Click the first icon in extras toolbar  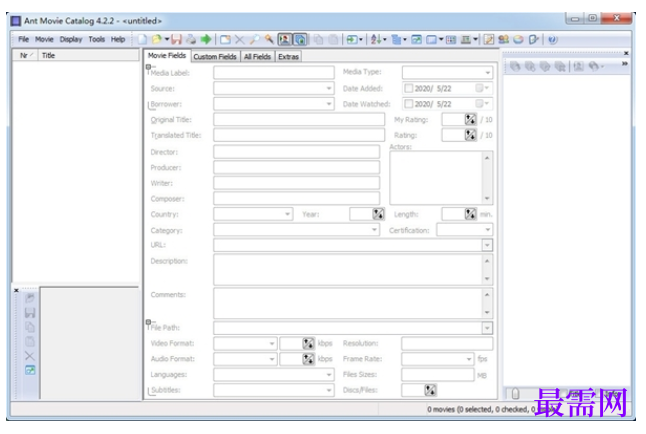[515, 66]
